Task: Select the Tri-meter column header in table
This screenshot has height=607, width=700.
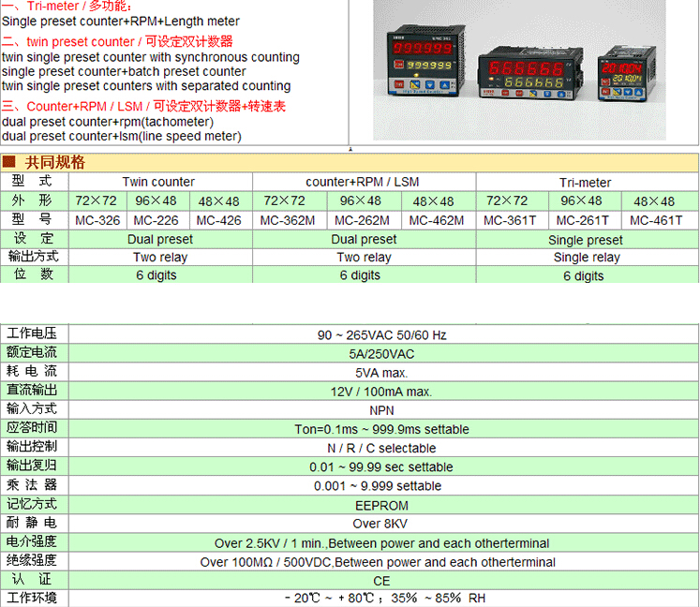Action: [586, 183]
